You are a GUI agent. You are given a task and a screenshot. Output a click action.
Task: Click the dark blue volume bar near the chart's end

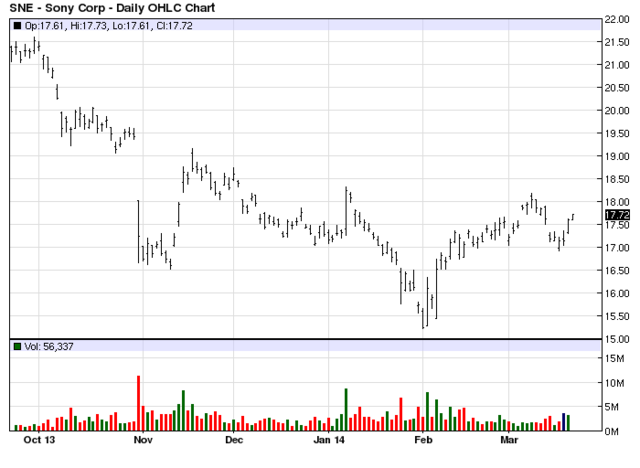(x=564, y=422)
